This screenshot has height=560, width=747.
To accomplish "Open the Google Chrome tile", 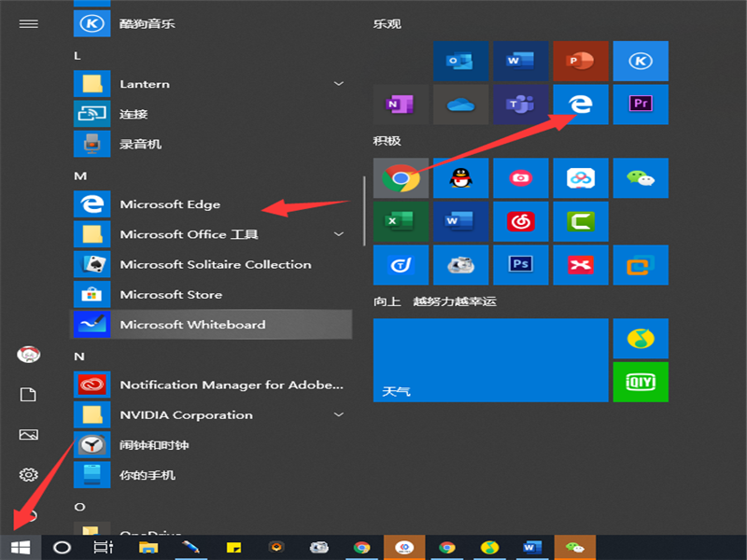I will [401, 177].
